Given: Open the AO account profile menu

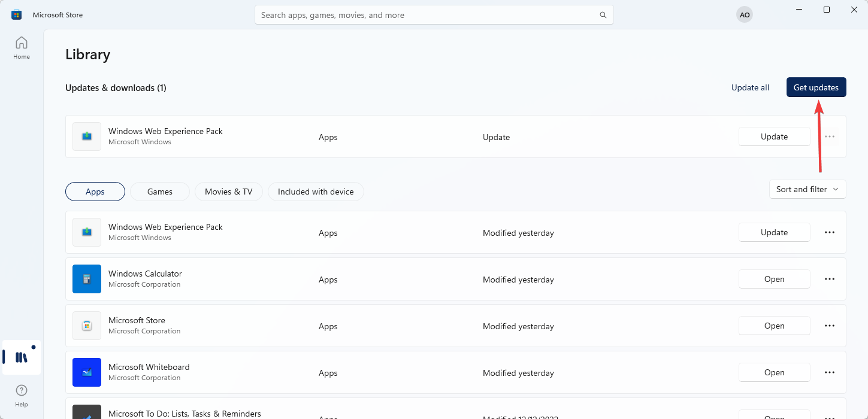Looking at the screenshot, I should 745,15.
